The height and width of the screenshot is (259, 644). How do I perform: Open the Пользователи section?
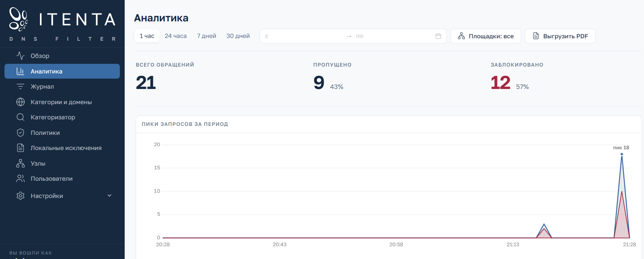click(x=62, y=179)
